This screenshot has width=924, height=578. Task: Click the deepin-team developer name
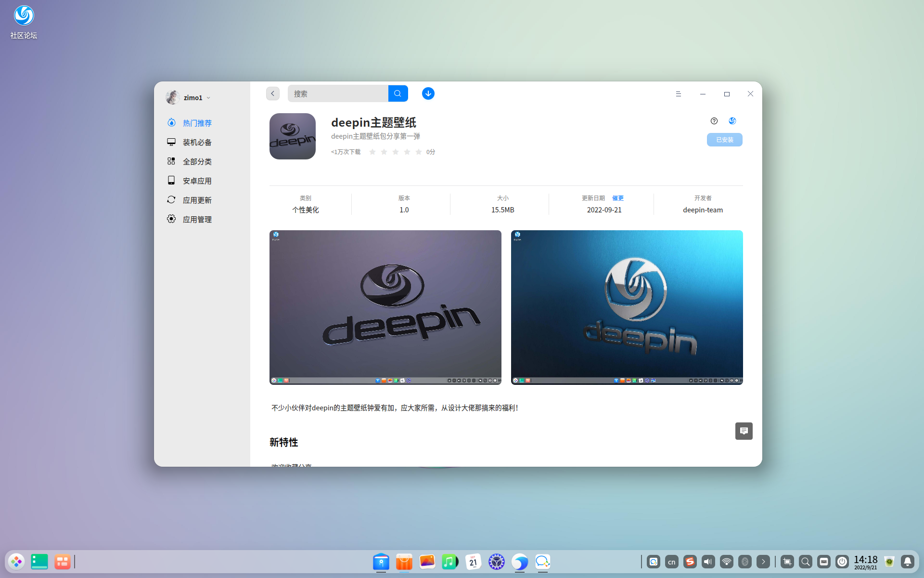(703, 210)
